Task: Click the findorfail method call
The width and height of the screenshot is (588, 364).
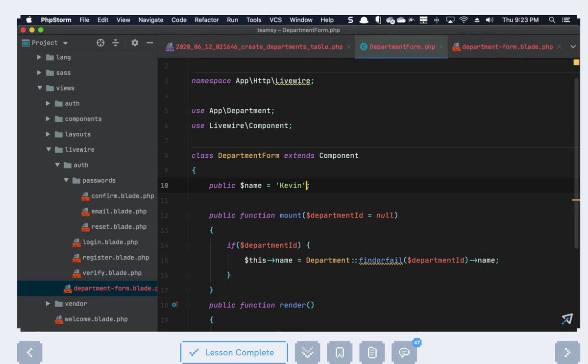Action: pyautogui.click(x=380, y=260)
